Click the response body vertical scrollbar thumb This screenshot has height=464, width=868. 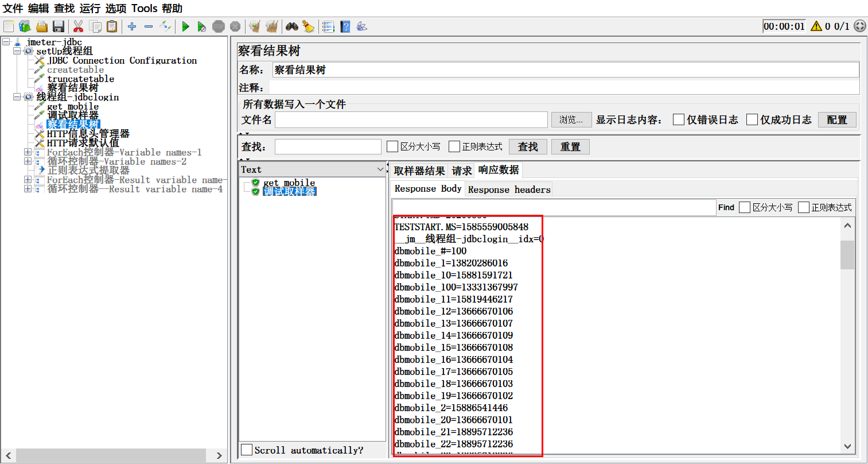pos(847,255)
